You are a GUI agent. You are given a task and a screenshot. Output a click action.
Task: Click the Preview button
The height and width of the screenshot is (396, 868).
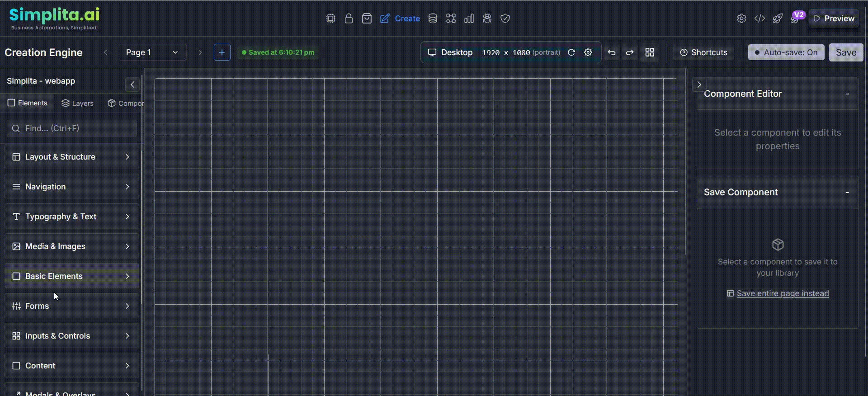(834, 19)
